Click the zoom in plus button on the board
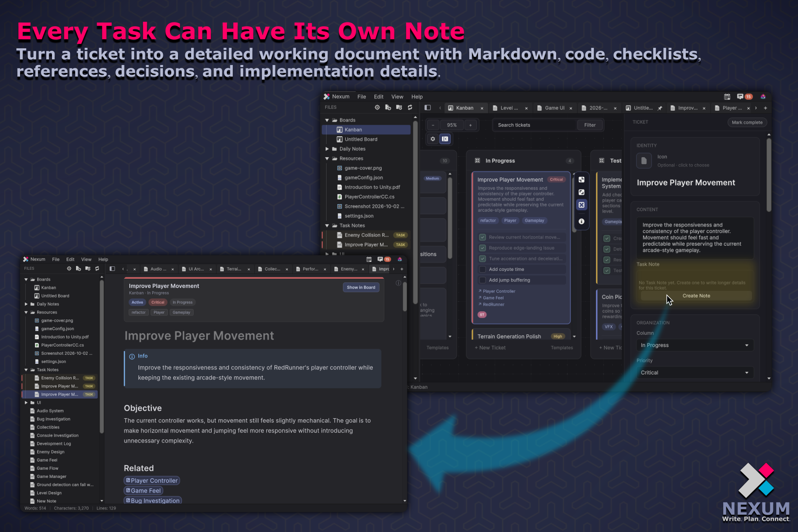The width and height of the screenshot is (798, 532). pyautogui.click(x=471, y=125)
